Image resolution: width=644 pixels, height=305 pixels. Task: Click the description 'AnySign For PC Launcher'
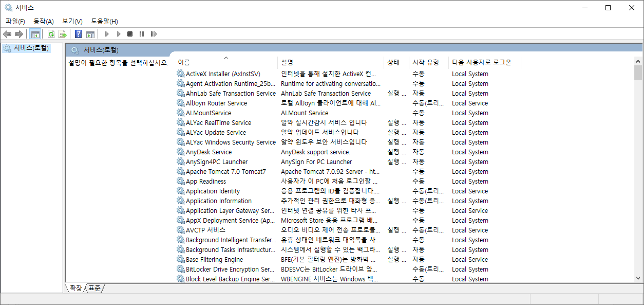point(316,162)
